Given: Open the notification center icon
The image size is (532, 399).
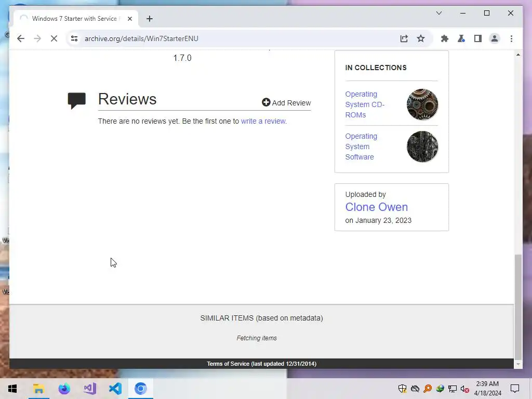Looking at the screenshot, I should [x=515, y=389].
